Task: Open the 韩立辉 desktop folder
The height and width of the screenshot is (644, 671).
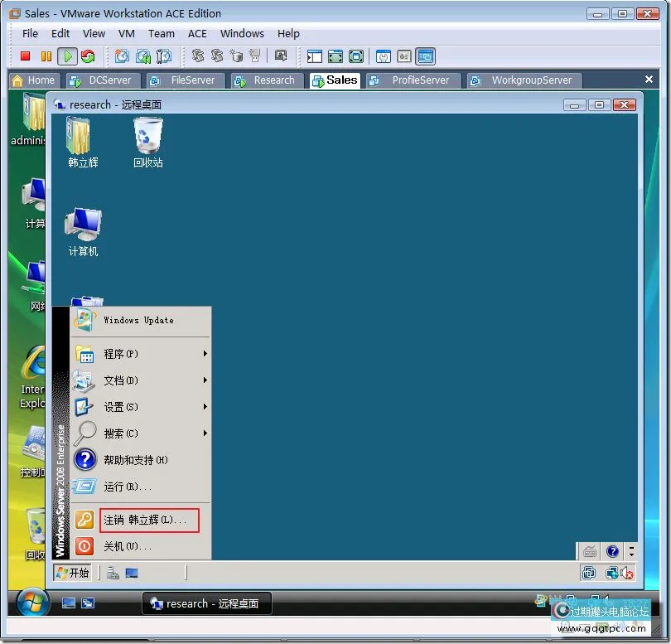Action: 82,137
